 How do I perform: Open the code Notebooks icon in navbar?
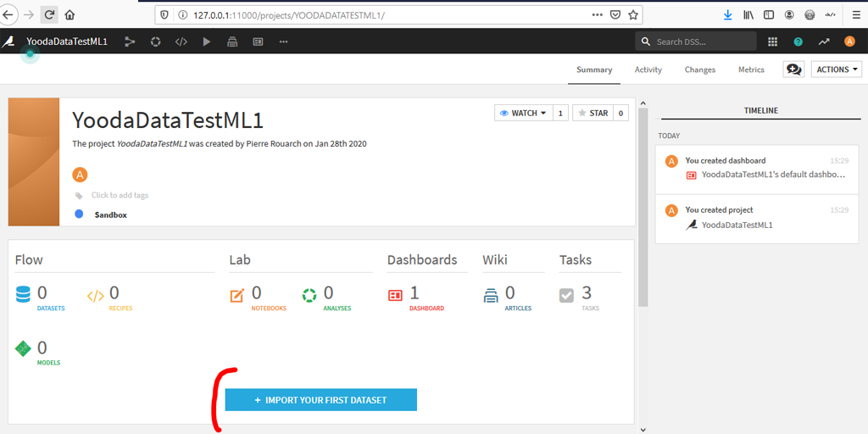click(x=181, y=42)
